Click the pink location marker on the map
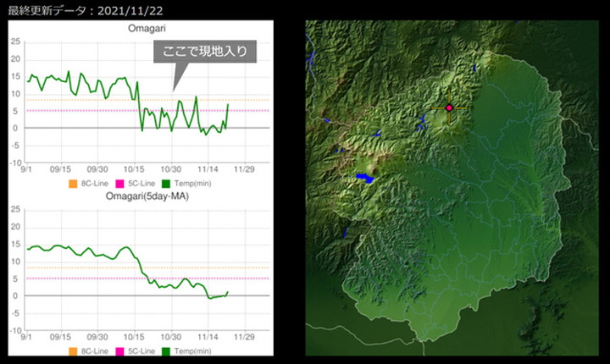Image resolution: width=610 pixels, height=364 pixels. pyautogui.click(x=449, y=108)
